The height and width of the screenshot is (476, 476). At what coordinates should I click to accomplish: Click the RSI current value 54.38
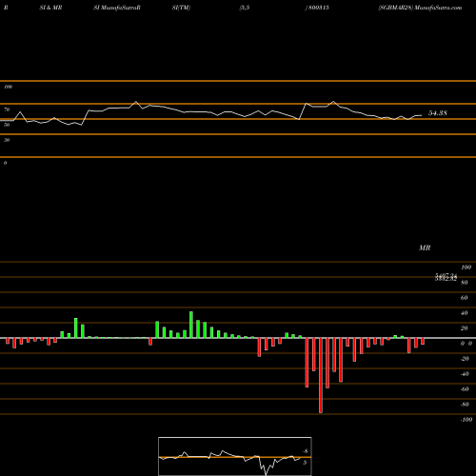point(438,113)
